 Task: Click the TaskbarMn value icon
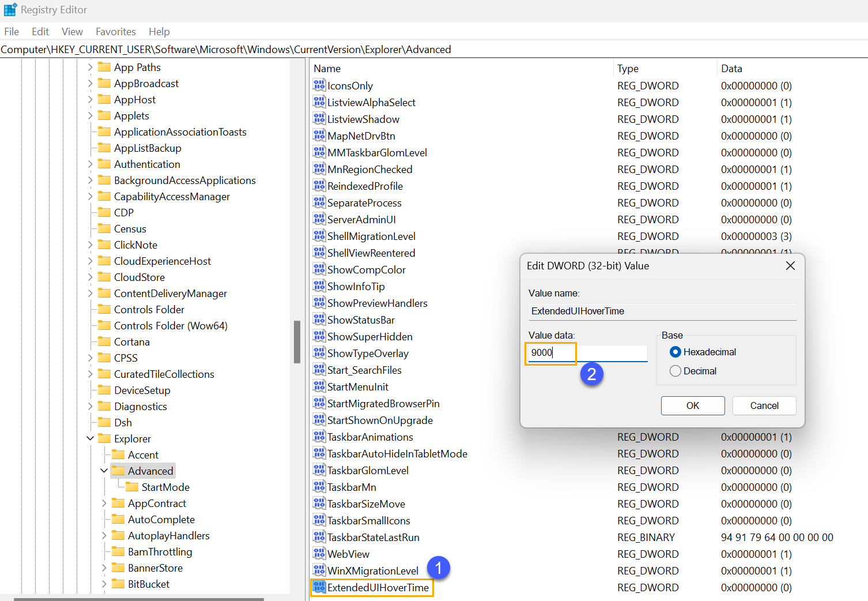[x=319, y=487]
